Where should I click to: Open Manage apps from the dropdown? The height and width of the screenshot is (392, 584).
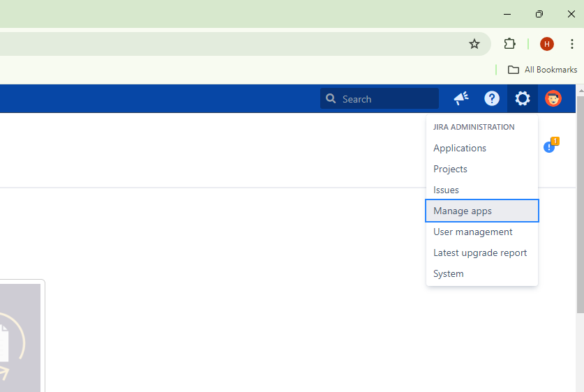[463, 211]
